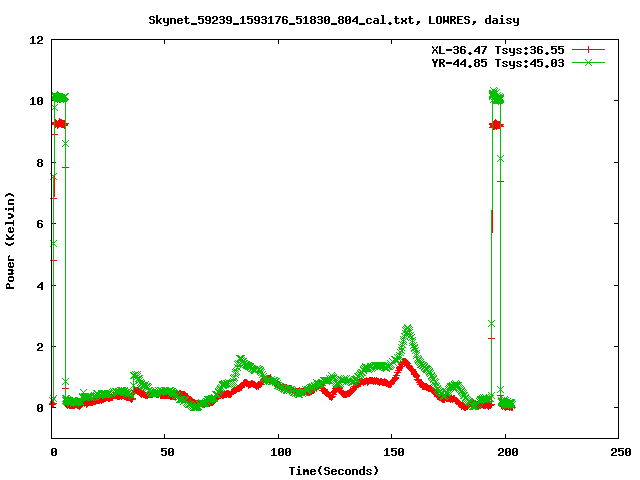The height and width of the screenshot is (480, 640).
Task: Click y-axis tick label 6
Action: [x=40, y=224]
